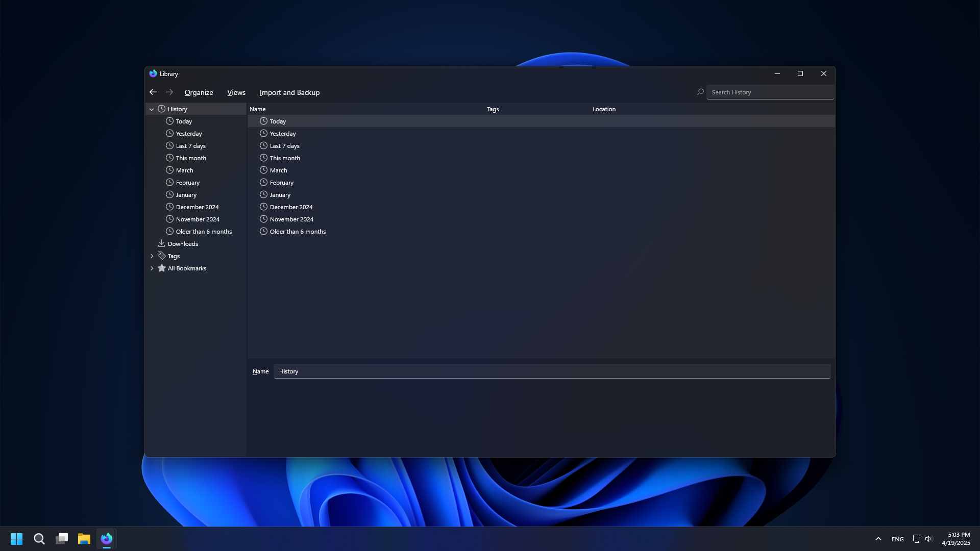Click the All Bookmarks star icon
Image resolution: width=980 pixels, height=551 pixels.
click(x=161, y=268)
